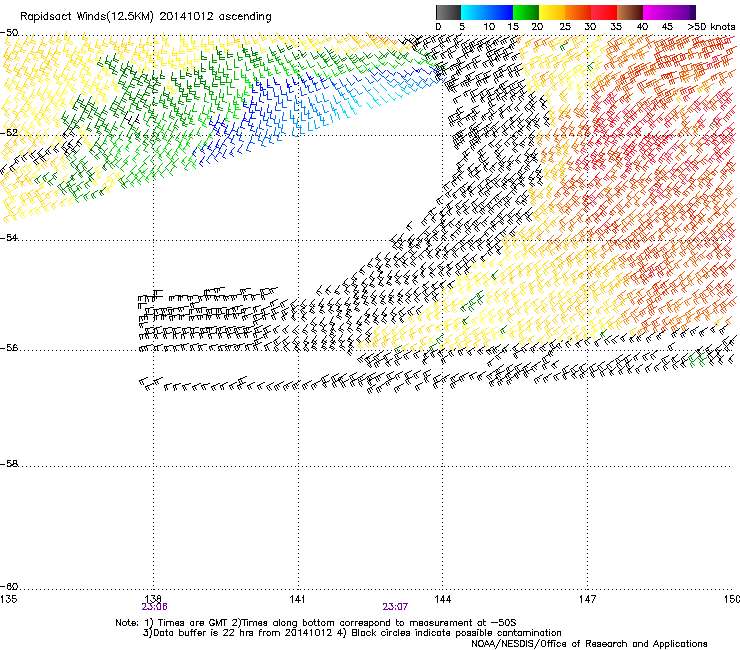Viewport: 740px width, 650px height.
Task: Click the NOAA/NESDIS credit line
Action: point(589,643)
